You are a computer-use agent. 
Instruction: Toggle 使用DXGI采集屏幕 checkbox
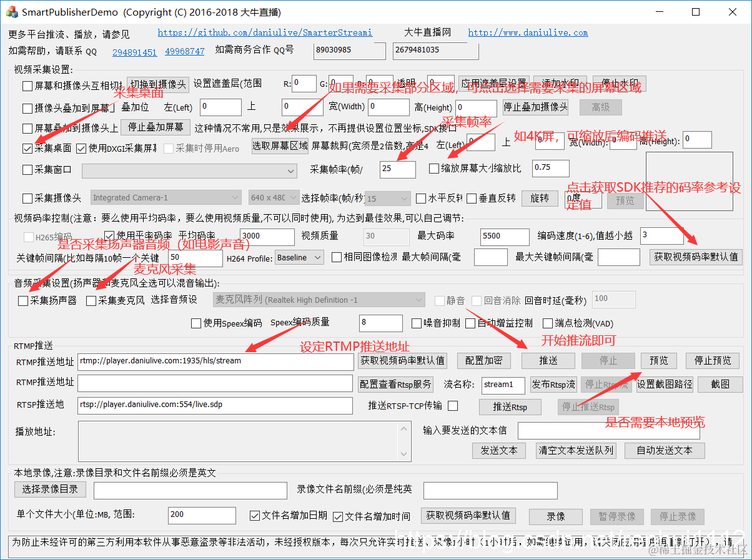(x=81, y=149)
